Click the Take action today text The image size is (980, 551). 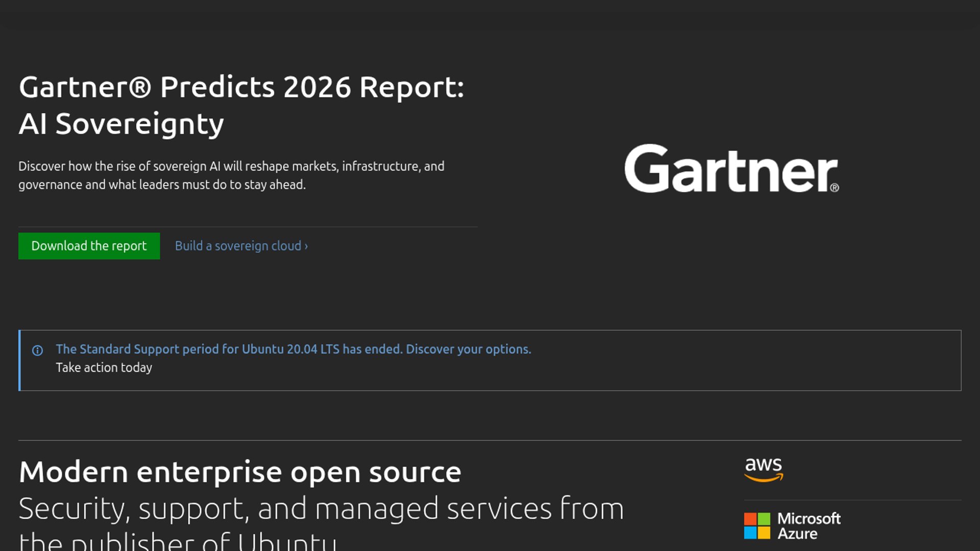[104, 367]
